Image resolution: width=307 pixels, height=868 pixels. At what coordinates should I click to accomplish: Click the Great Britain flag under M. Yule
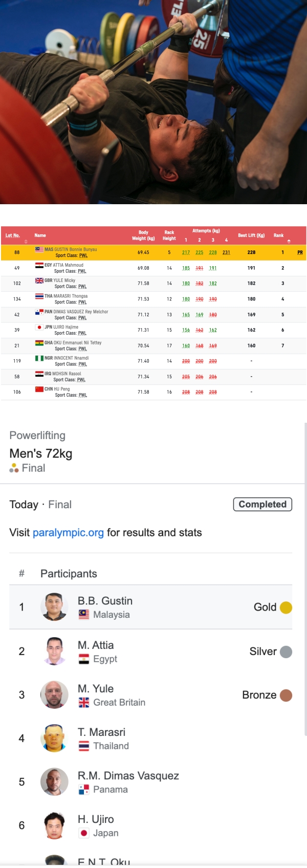click(84, 703)
